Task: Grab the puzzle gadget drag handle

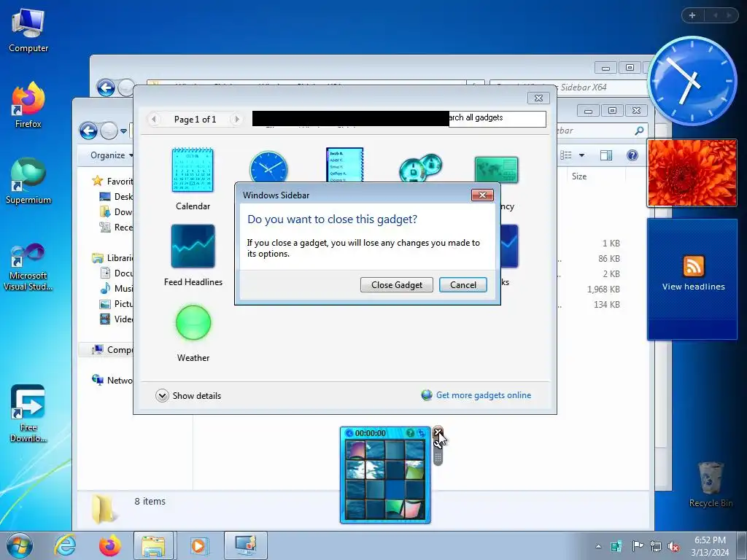Action: click(438, 458)
